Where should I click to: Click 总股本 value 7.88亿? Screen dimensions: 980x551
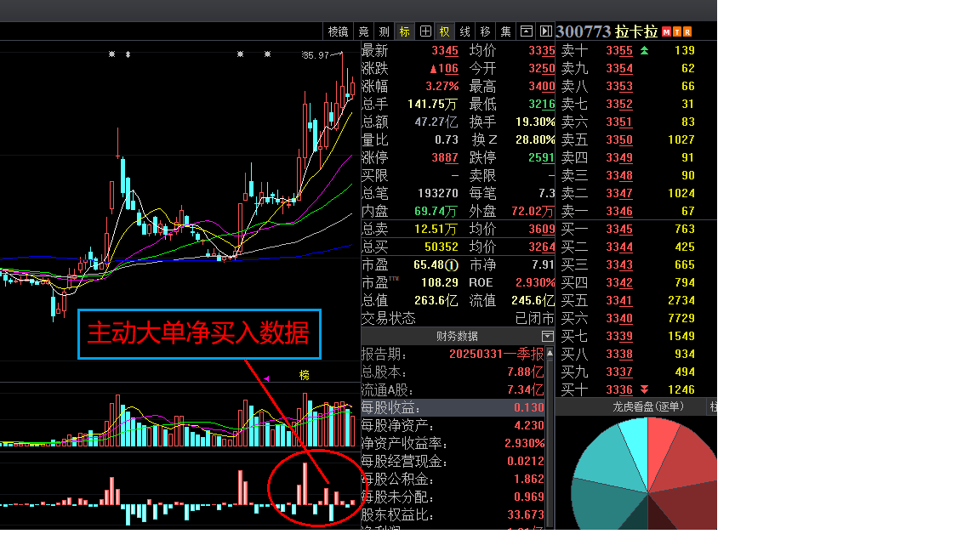point(525,372)
